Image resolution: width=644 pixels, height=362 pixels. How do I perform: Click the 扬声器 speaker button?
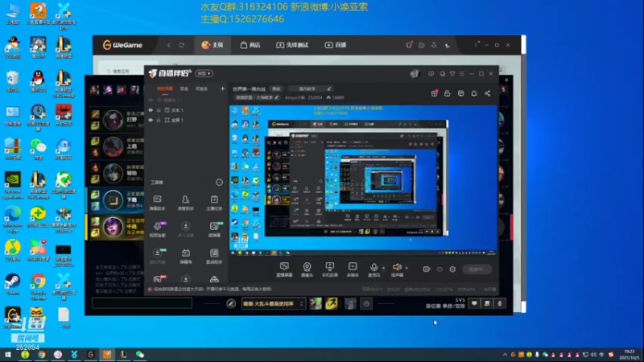[397, 269]
